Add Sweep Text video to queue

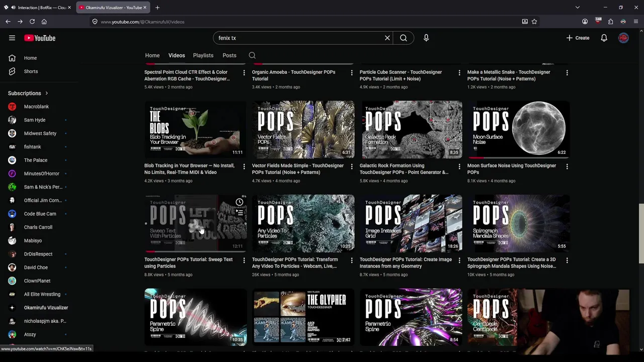[x=239, y=213]
